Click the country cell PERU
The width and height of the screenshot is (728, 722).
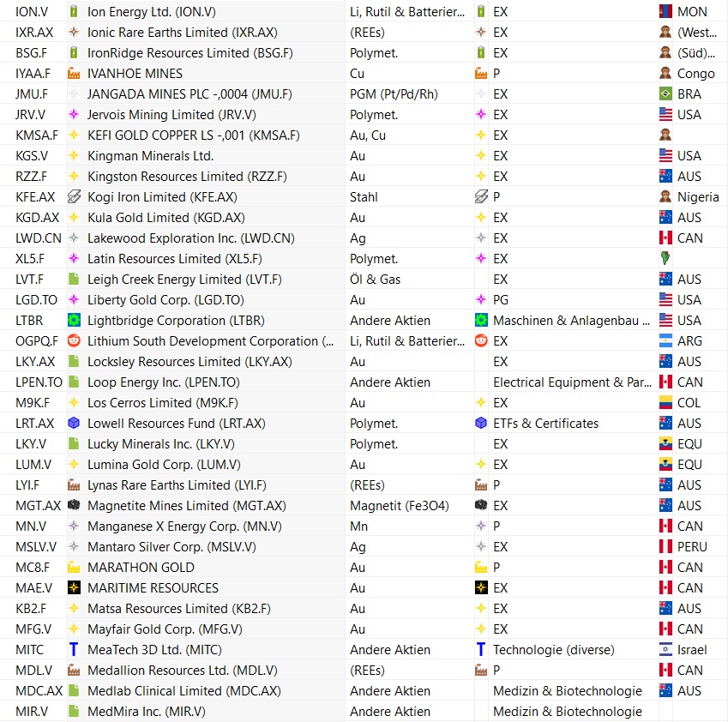[x=692, y=546]
